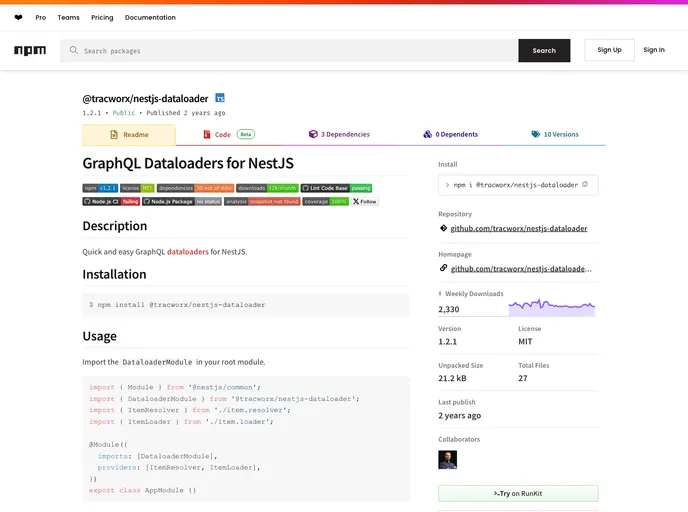
Task: Click the license MIT badge
Action: pos(137,188)
